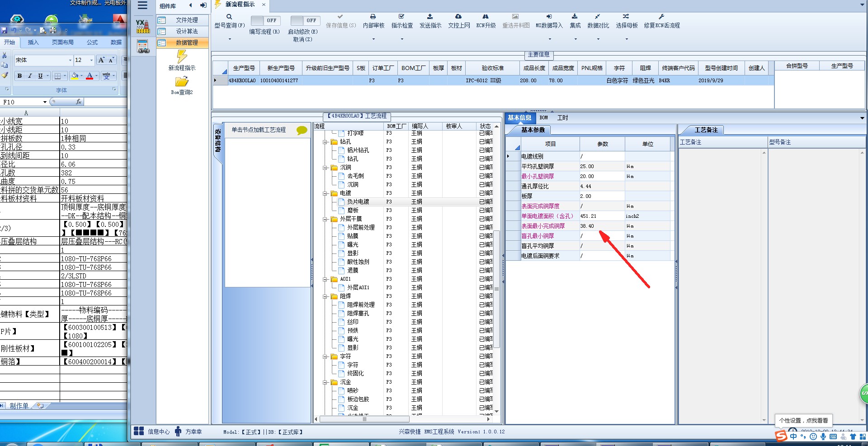Select the 负片电镀 tree node

(358, 202)
